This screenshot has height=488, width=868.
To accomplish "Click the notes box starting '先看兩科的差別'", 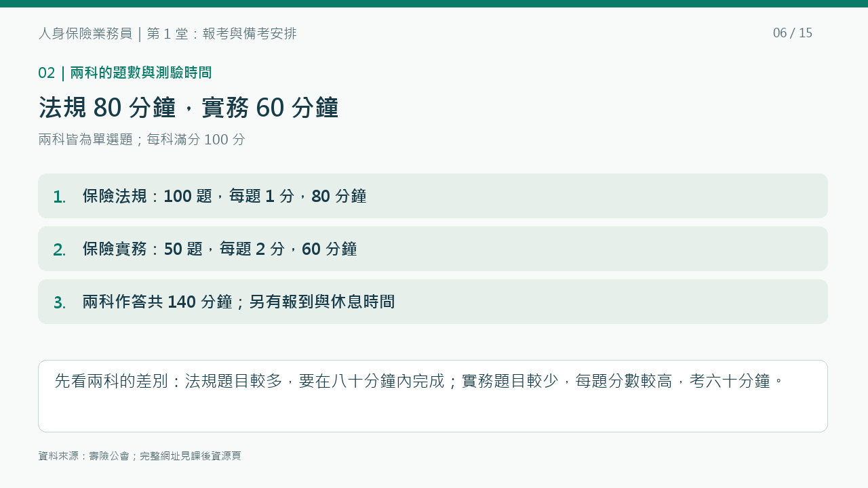I will tap(433, 396).
